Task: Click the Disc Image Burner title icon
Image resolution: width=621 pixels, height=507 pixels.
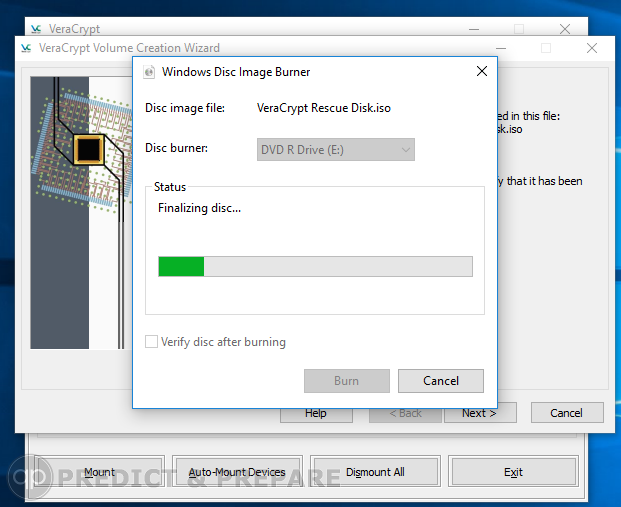Action: (149, 72)
